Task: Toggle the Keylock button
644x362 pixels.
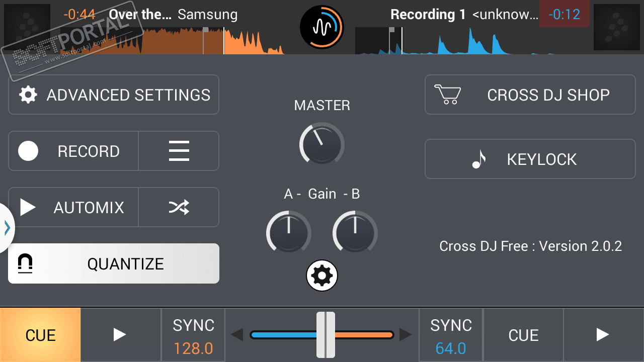Action: tap(530, 159)
